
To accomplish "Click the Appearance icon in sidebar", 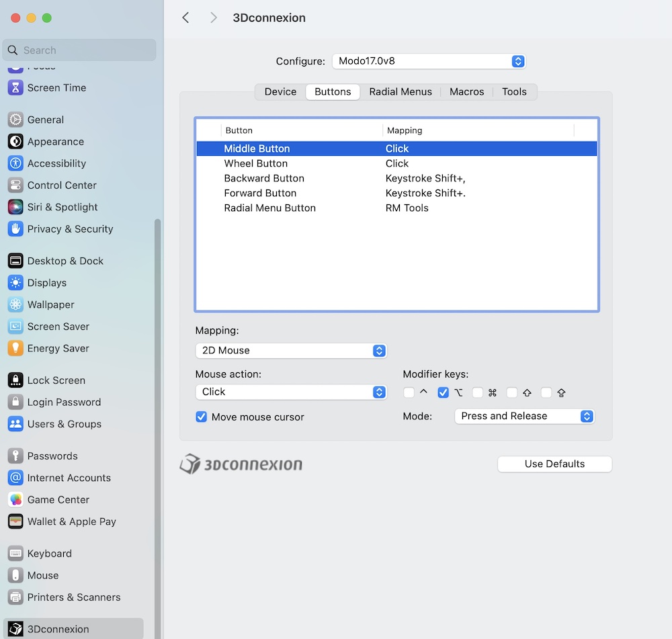I will pyautogui.click(x=15, y=141).
